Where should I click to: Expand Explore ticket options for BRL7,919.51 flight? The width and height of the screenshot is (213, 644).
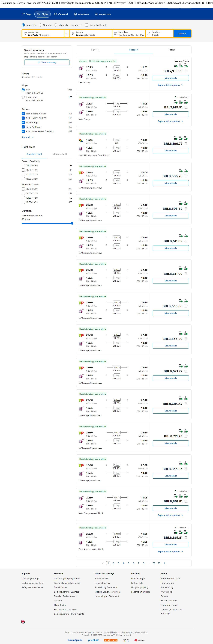tap(171, 121)
